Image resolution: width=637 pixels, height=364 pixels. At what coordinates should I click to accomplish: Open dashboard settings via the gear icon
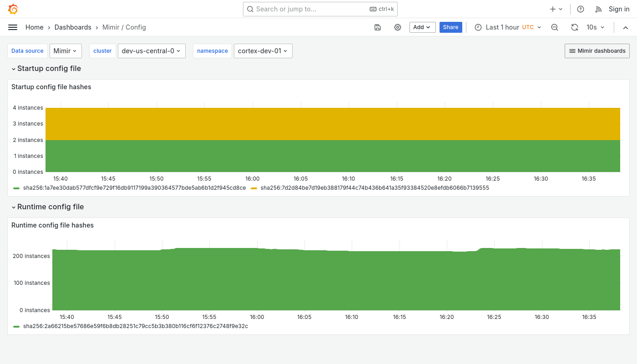pos(398,27)
